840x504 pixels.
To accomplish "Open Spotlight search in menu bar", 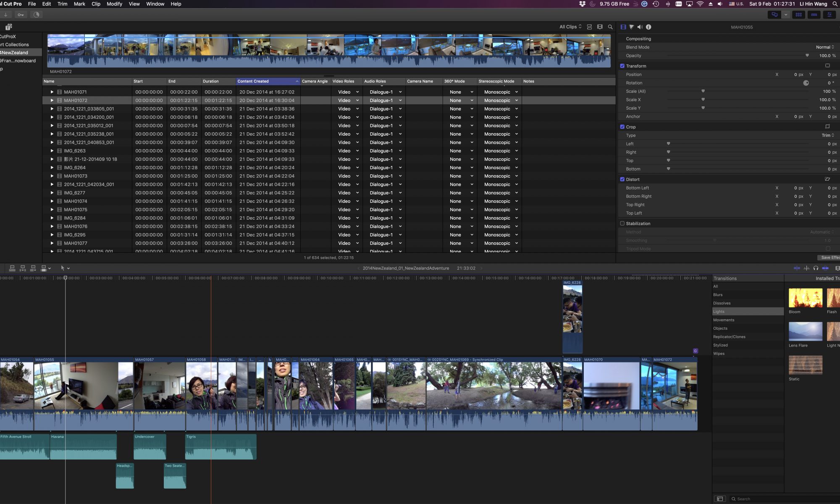I will (835, 4).
